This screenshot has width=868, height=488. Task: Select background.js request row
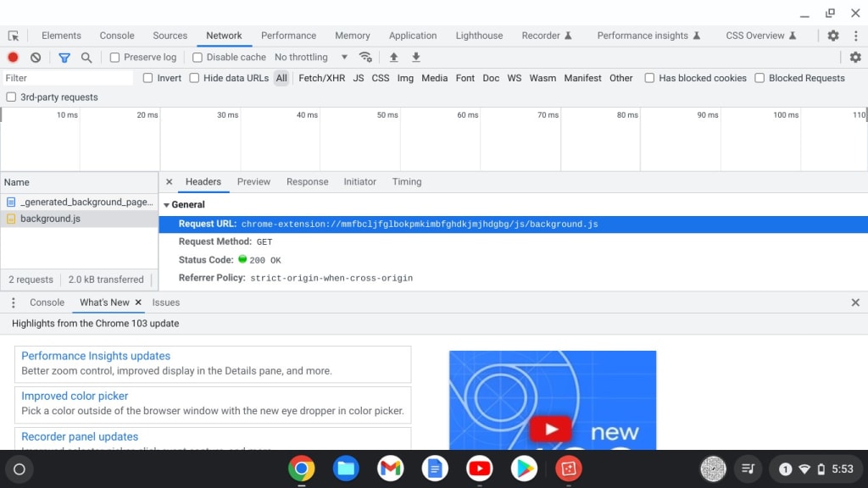click(x=80, y=219)
